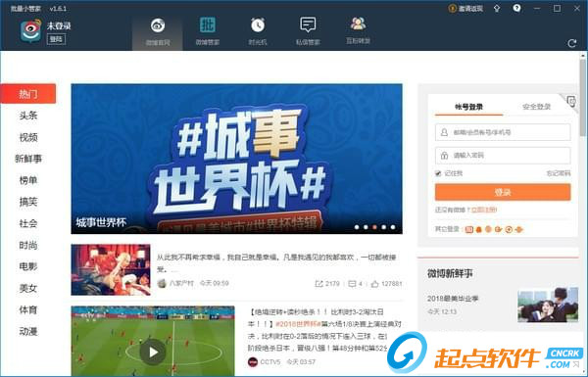Image resolution: width=588 pixels, height=377 pixels.
Task: Click the 登陆 button under 未登录
Action: coord(56,39)
